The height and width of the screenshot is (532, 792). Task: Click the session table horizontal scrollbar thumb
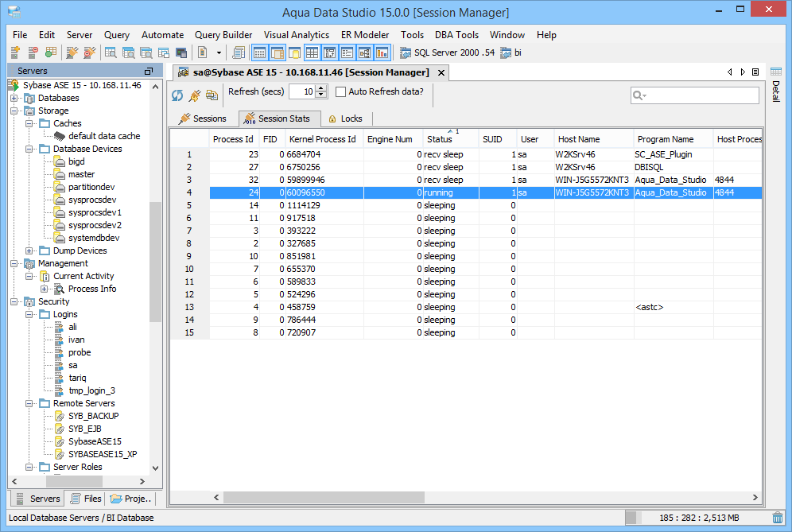324,498
